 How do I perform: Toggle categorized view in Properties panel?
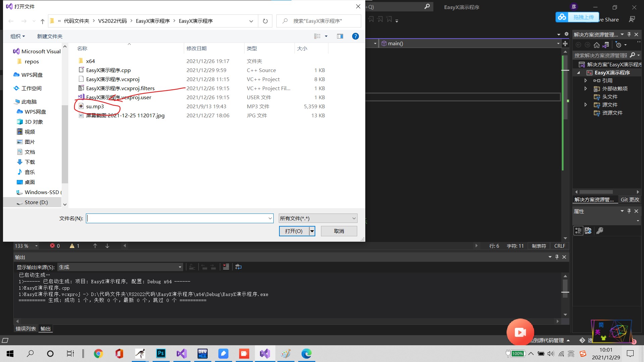[578, 231]
